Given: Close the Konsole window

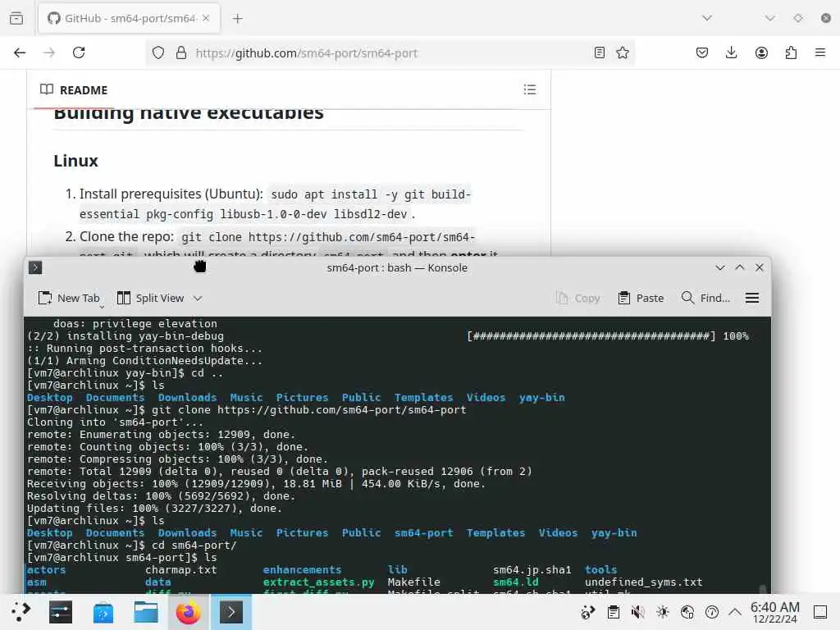Looking at the screenshot, I should tap(760, 267).
